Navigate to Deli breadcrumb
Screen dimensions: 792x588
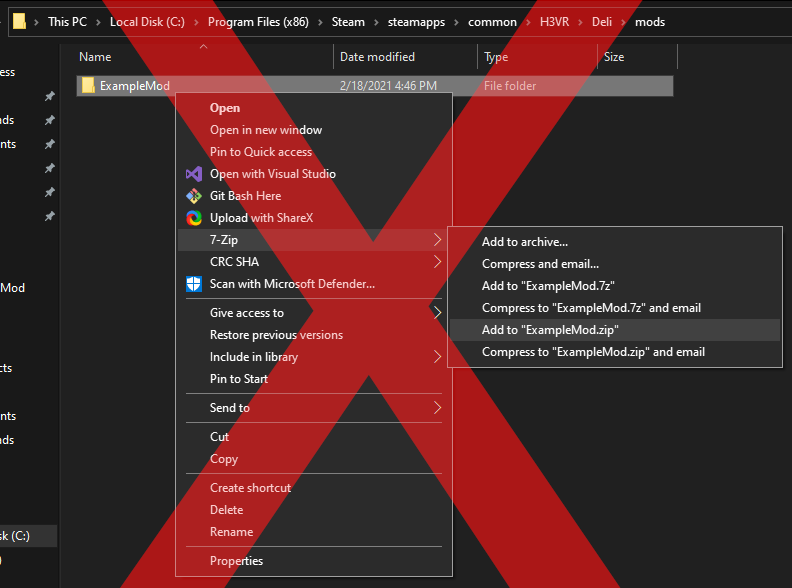tap(602, 22)
